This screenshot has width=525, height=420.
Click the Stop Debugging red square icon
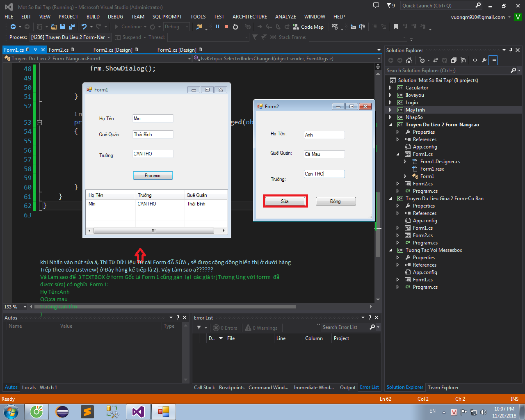pos(226,27)
